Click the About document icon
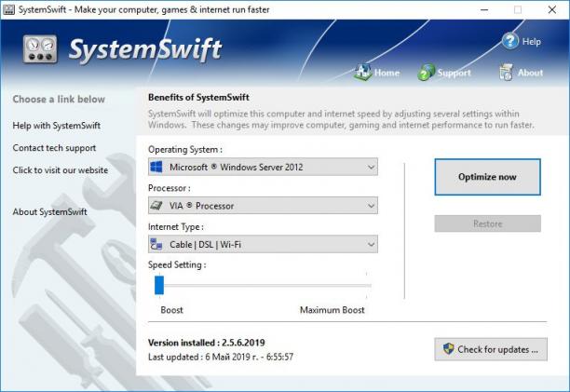570x392 pixels. [x=506, y=73]
